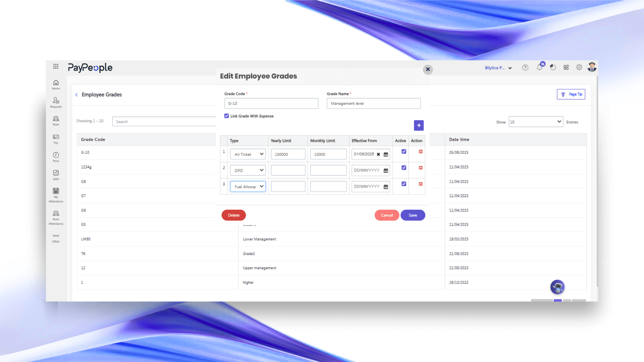Image resolution: width=644 pixels, height=362 pixels.
Task: Click the blue plus add-row button
Action: coord(419,125)
